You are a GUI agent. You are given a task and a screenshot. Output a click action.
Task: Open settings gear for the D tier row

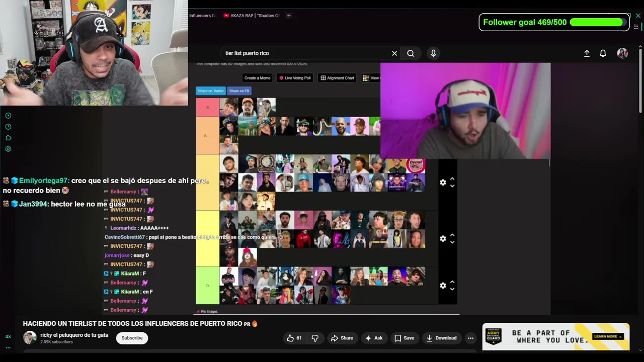coord(443,286)
